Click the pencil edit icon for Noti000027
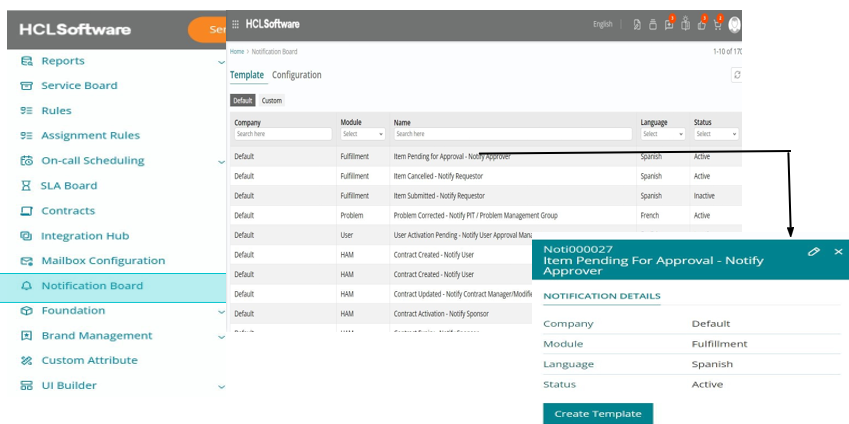The width and height of the screenshot is (849, 424). (814, 252)
